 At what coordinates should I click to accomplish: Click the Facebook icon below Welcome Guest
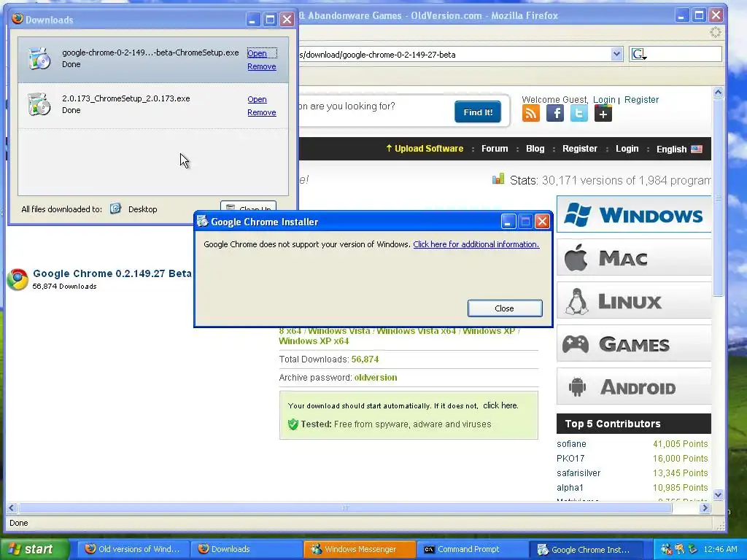(x=555, y=113)
